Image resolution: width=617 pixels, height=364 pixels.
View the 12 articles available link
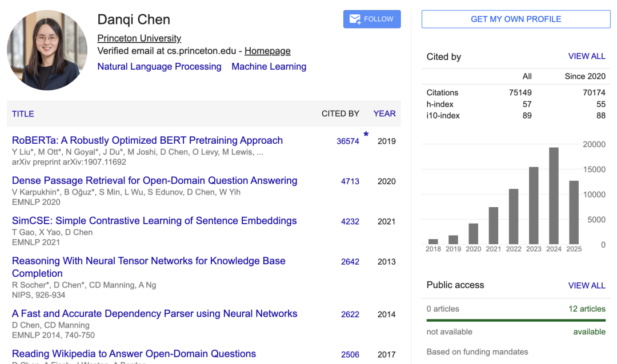[x=587, y=309]
